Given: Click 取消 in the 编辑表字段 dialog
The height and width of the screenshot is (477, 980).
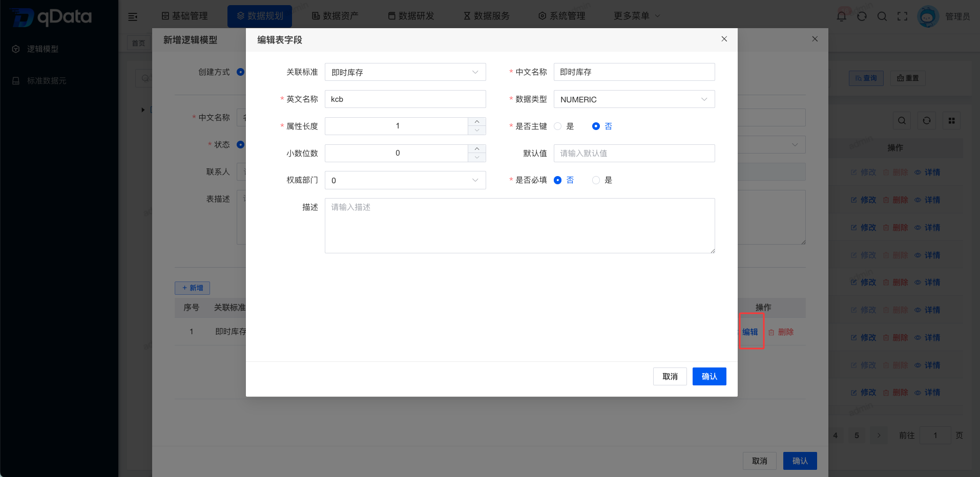Looking at the screenshot, I should point(670,377).
